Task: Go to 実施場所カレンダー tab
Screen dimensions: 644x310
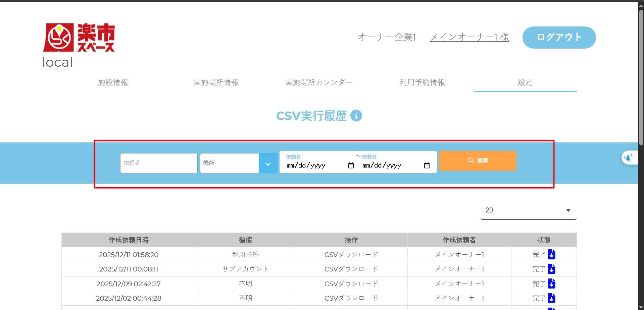Action: (x=318, y=82)
